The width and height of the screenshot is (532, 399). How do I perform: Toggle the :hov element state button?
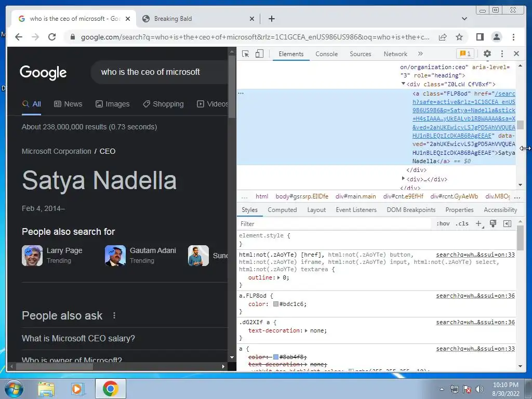point(443,223)
